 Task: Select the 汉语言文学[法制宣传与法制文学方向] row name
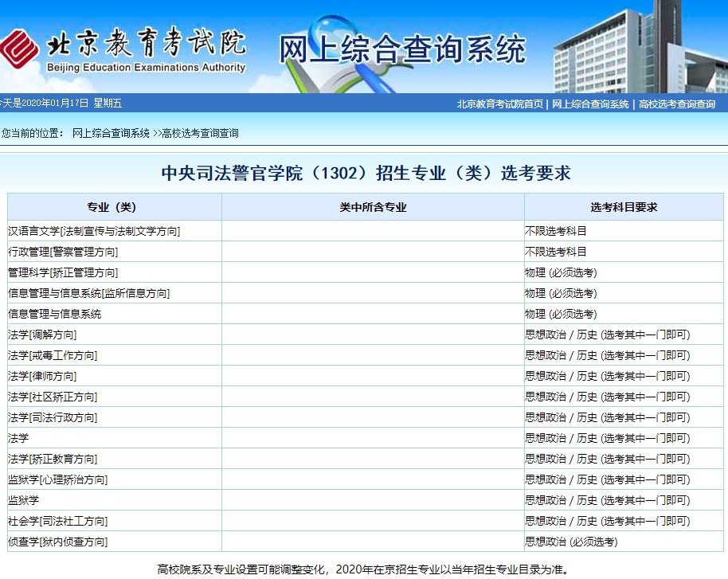(94, 231)
